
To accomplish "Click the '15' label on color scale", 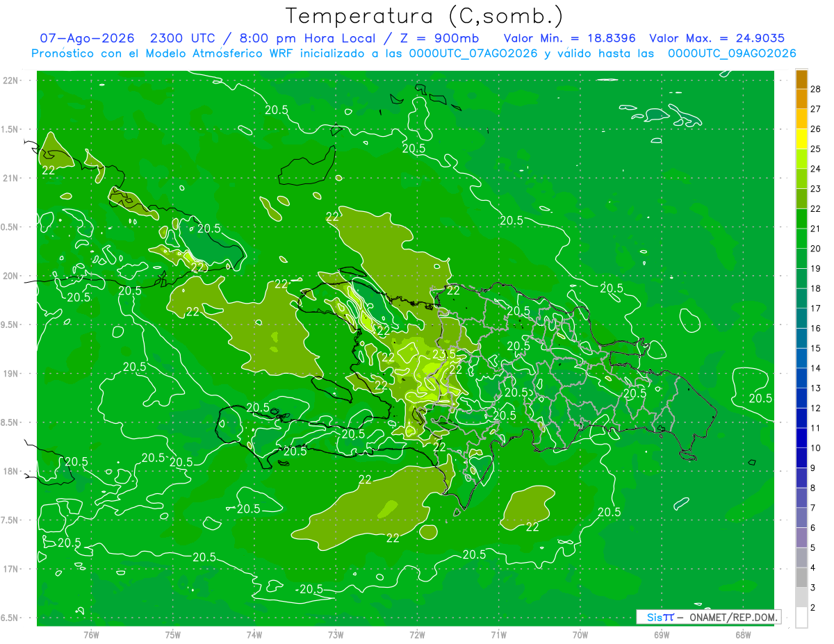I will (815, 347).
